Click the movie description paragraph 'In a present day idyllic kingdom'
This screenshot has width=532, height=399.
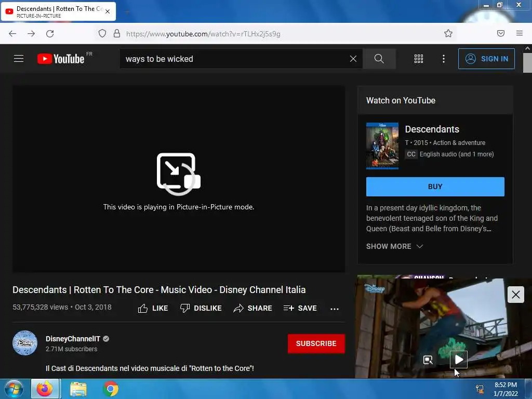432,218
